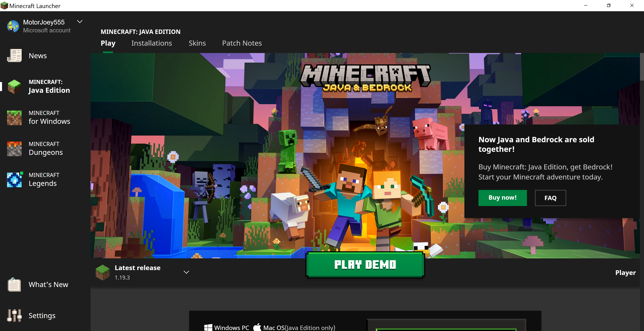Select MINECRAFT for Windows sidebar label
The width and height of the screenshot is (644, 331).
pos(49,117)
